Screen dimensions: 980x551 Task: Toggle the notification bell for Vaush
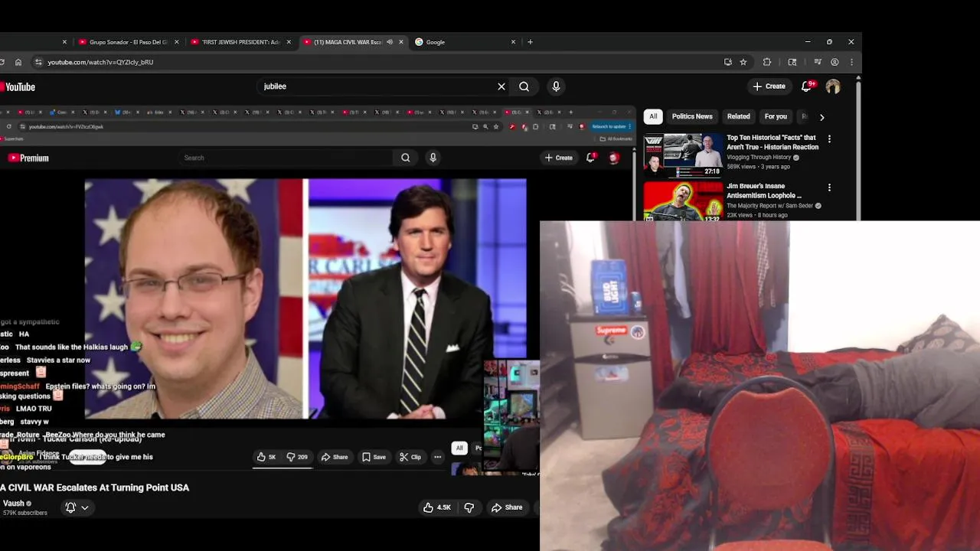point(77,507)
